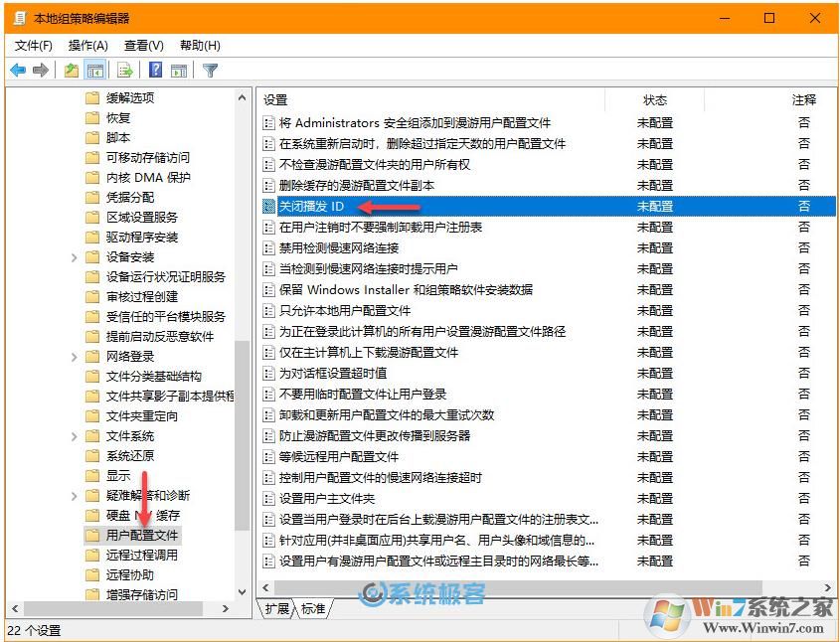The height and width of the screenshot is (642, 840).
Task: Expand the 文件系统 tree node
Action: [74, 436]
